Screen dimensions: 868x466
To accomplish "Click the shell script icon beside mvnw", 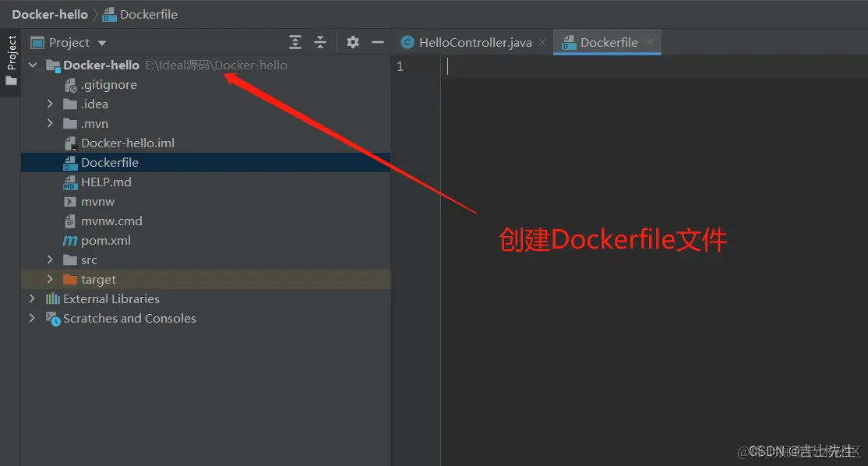I will (70, 202).
